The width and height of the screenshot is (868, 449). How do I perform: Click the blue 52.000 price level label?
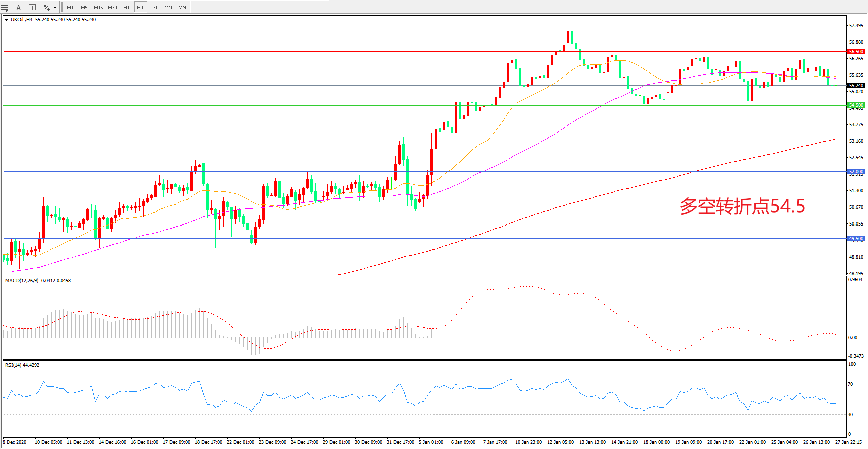tap(856, 171)
